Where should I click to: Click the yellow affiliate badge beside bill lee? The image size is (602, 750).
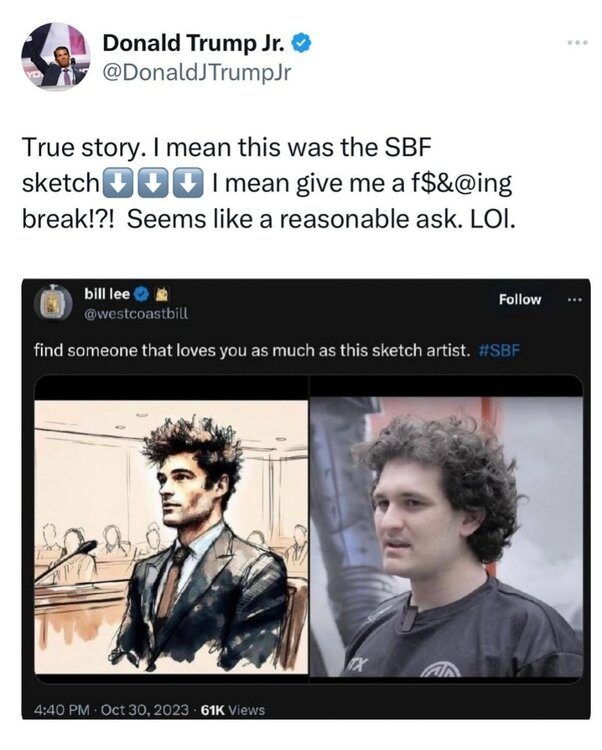click(x=161, y=294)
